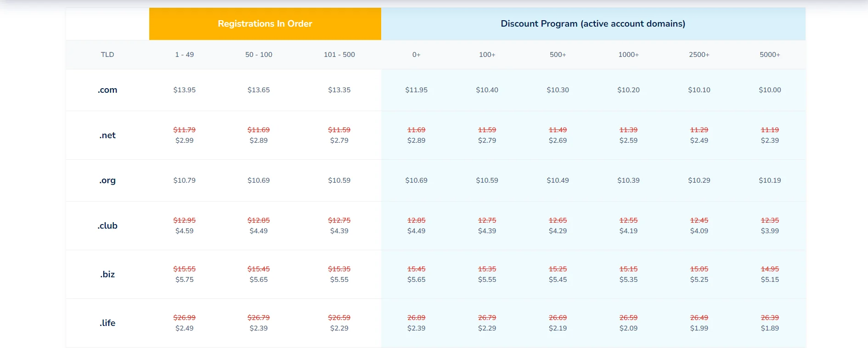
Task: Click the "2500+" discount tier header
Action: click(699, 55)
